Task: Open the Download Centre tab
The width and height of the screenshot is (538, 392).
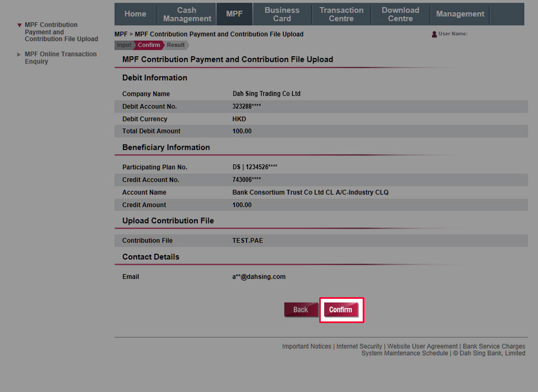Action: click(x=400, y=14)
